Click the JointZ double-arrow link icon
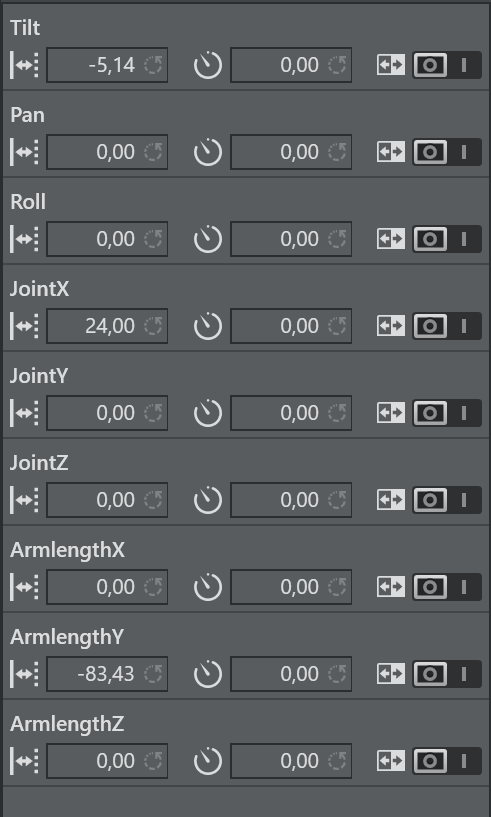The width and height of the screenshot is (491, 817). [x=391, y=500]
